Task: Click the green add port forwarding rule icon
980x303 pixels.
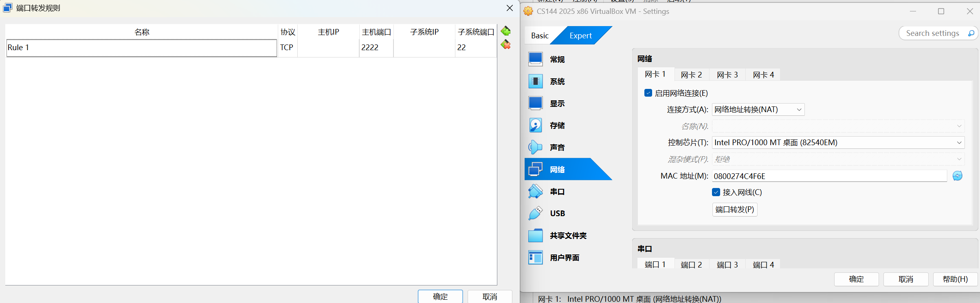Action: (x=505, y=31)
